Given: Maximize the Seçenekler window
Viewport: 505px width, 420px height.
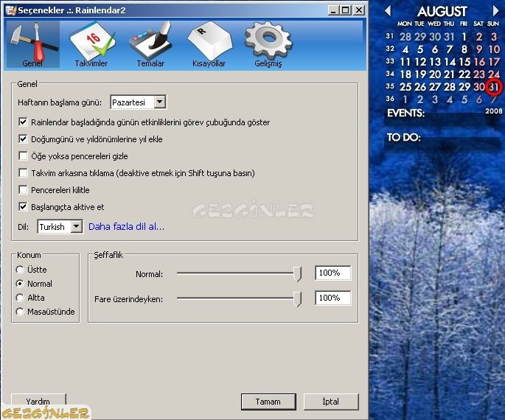Looking at the screenshot, I should coord(345,10).
